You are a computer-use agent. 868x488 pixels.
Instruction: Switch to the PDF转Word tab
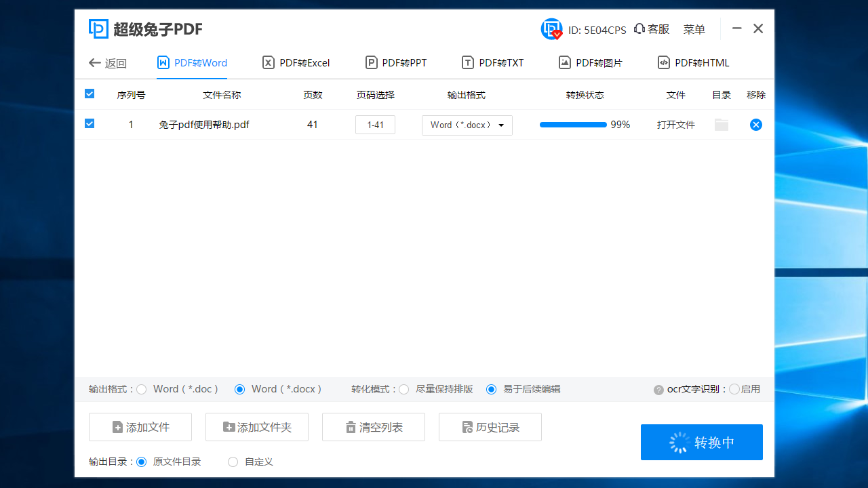click(x=192, y=63)
